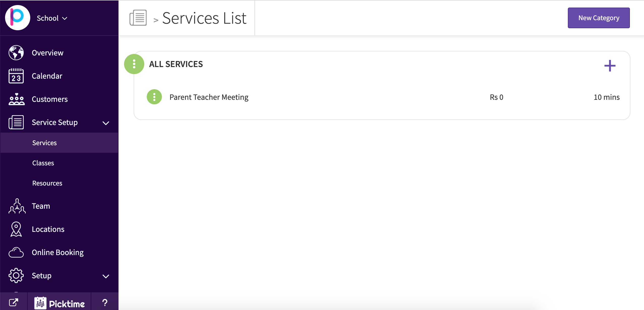The height and width of the screenshot is (310, 644).
Task: Click the Customers people icon
Action: (x=17, y=99)
